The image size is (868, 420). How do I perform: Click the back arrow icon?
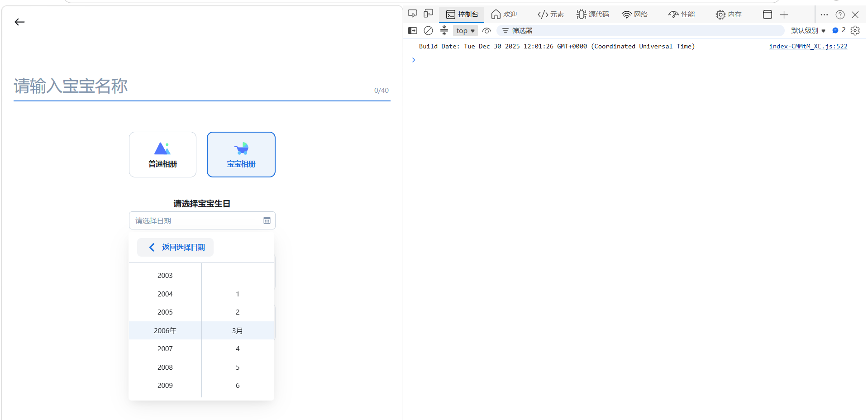tap(19, 22)
